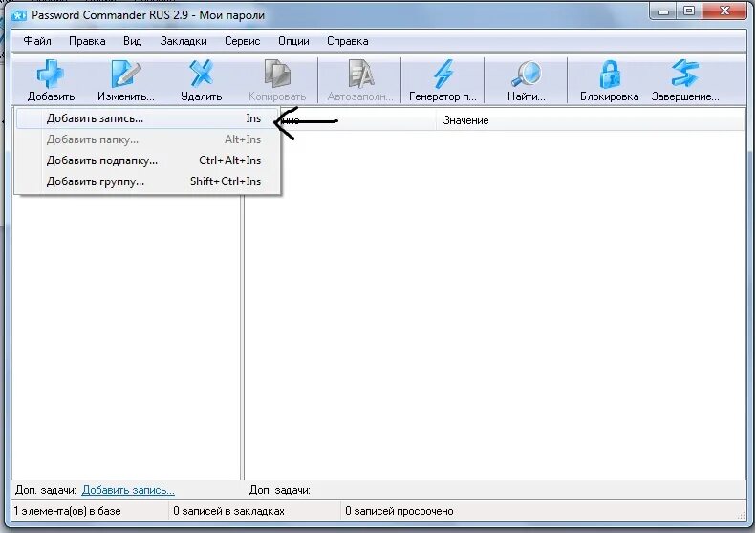Click the Удалить delete toolbar icon
Image resolution: width=756 pixels, height=533 pixels.
coord(201,74)
